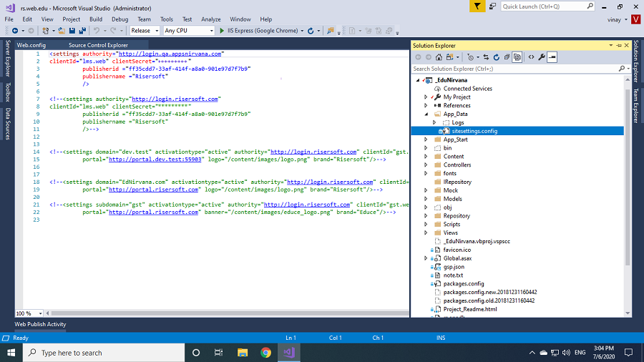
Task: Expand the Global.asax node
Action: pyautogui.click(x=426, y=258)
